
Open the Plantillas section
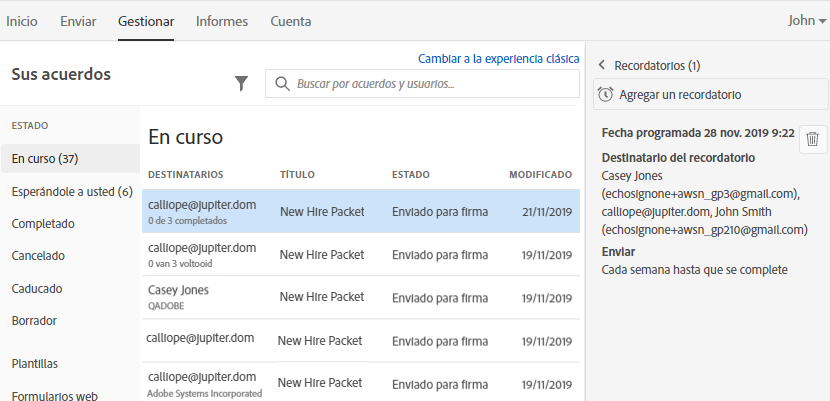[x=35, y=363]
